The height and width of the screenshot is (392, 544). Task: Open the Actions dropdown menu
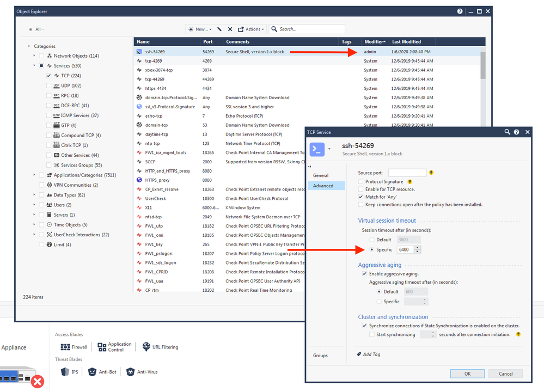tap(251, 29)
